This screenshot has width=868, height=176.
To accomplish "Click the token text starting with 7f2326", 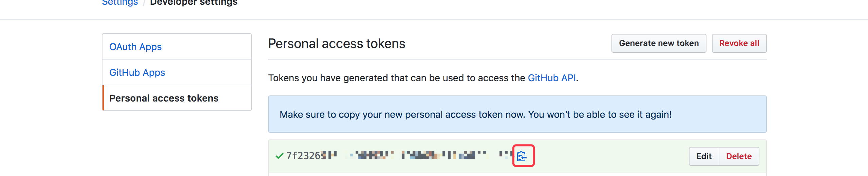I will (305, 156).
